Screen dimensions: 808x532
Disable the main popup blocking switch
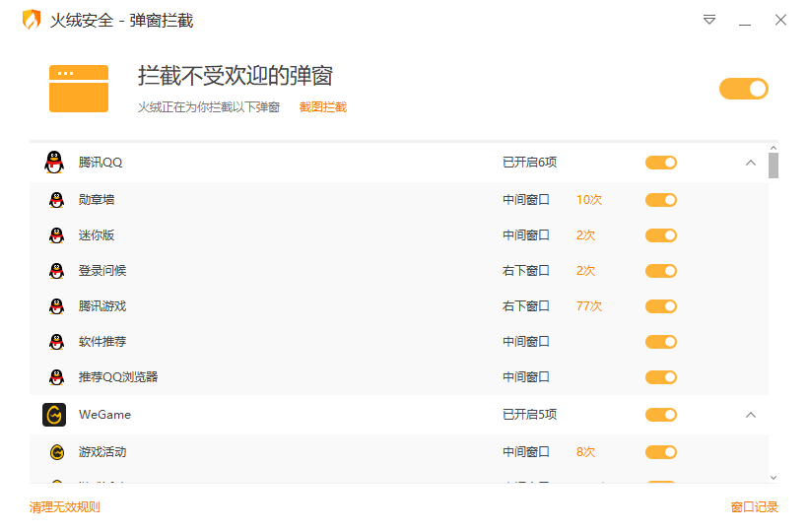[x=743, y=89]
